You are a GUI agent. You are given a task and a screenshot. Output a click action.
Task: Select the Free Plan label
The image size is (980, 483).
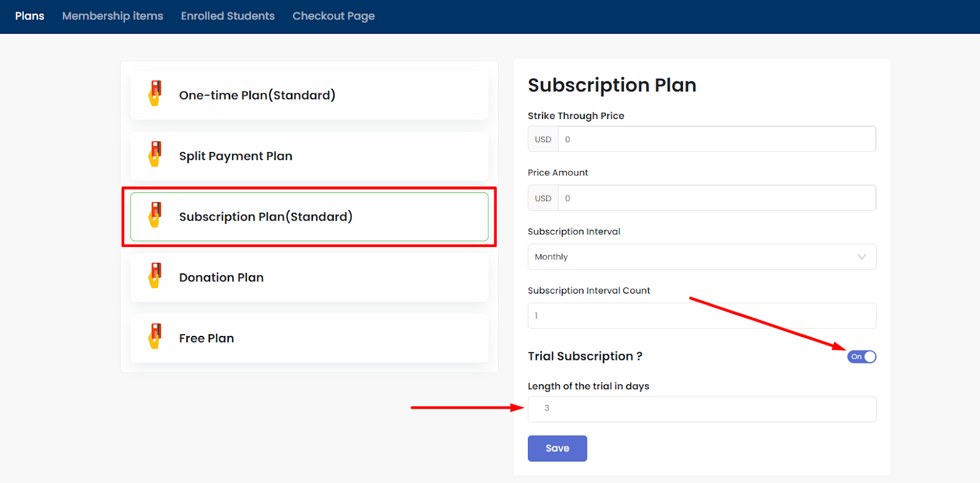coord(206,338)
